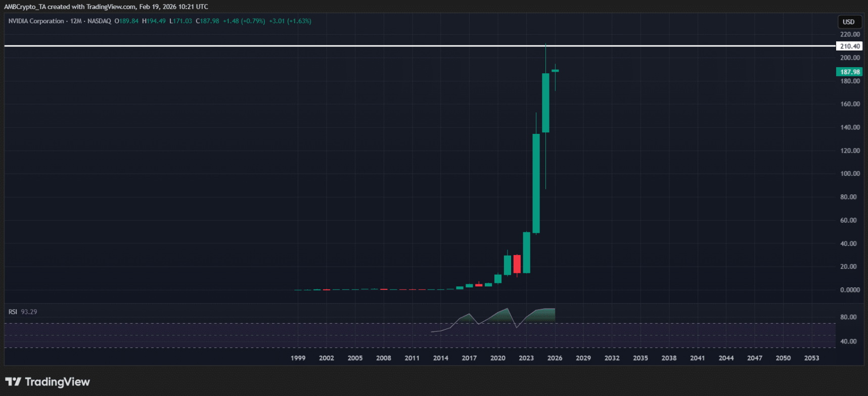Click the red 2022 yearly candle
This screenshot has height=396, width=868.
point(517,264)
